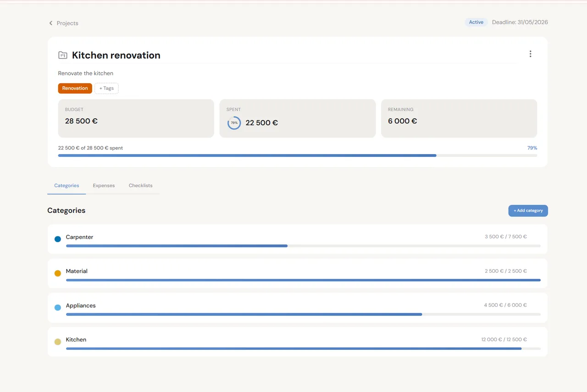
Task: Click the Carpenter category color dot
Action: pos(58,239)
